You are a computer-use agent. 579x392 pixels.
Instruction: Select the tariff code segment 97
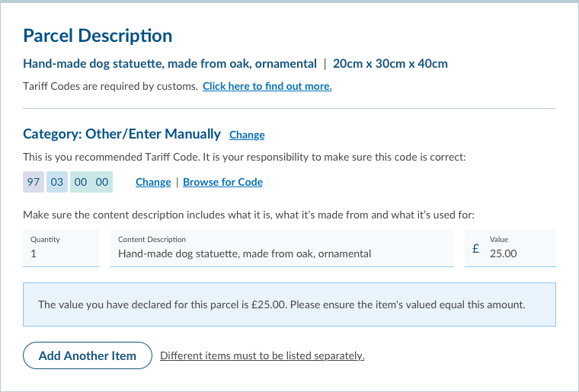(x=34, y=182)
